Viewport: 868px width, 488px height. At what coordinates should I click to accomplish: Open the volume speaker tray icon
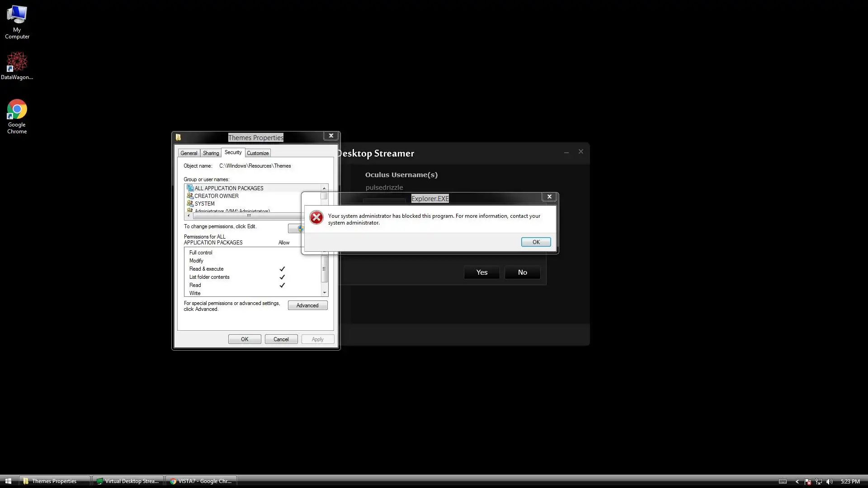pyautogui.click(x=829, y=482)
